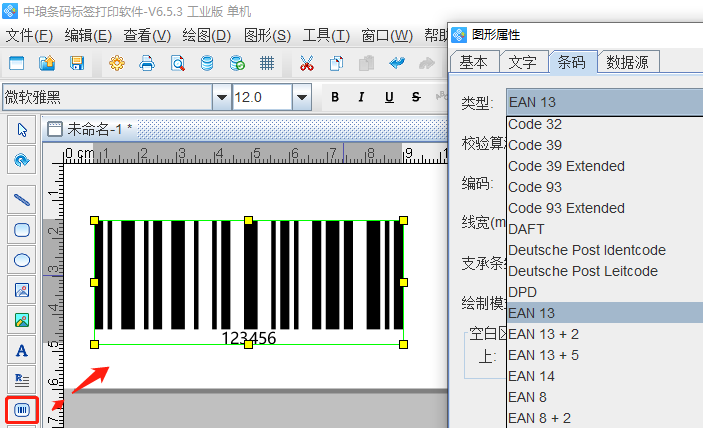
Task: Click the font name field 微软雅黑
Action: [x=108, y=97]
